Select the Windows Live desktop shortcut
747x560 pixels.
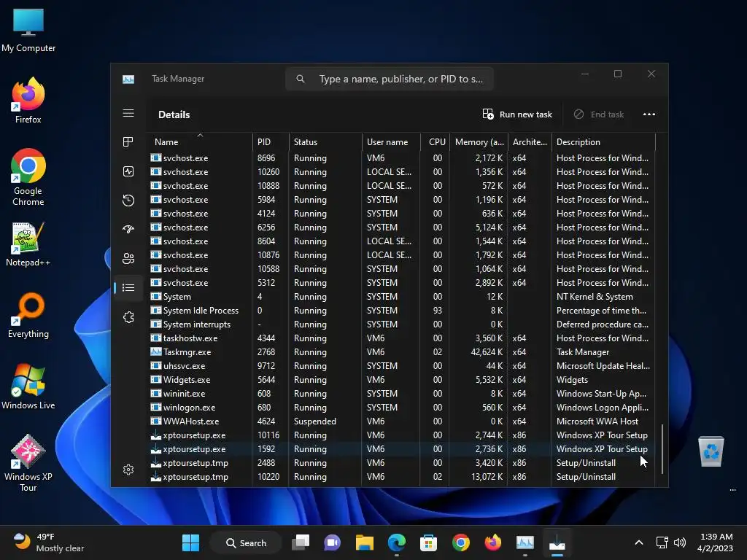pos(28,386)
